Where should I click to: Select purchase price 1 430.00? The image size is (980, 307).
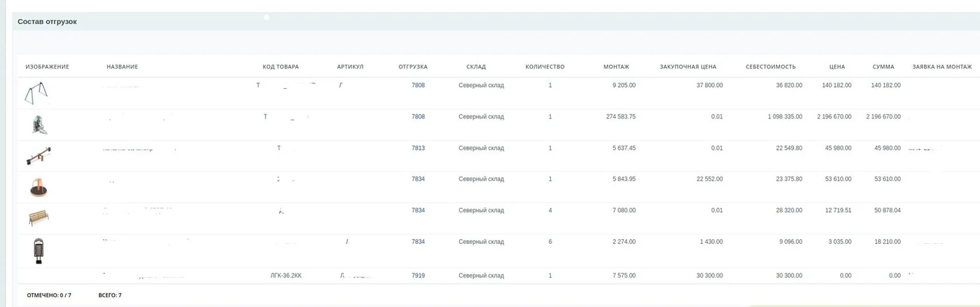pyautogui.click(x=712, y=242)
